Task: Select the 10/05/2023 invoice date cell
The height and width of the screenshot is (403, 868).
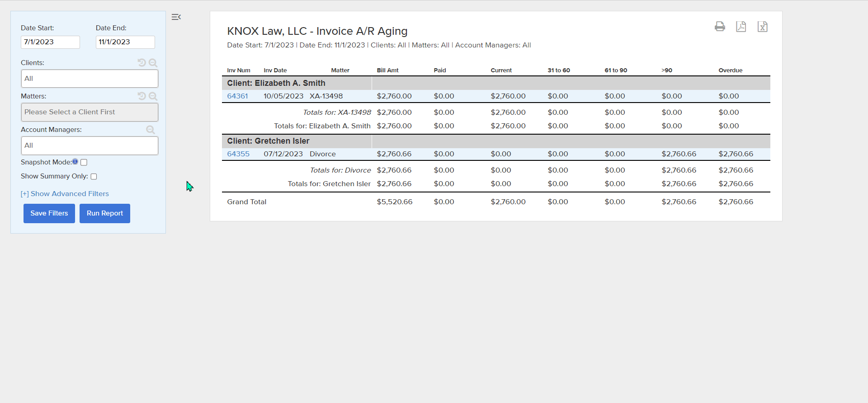Action: (x=283, y=96)
